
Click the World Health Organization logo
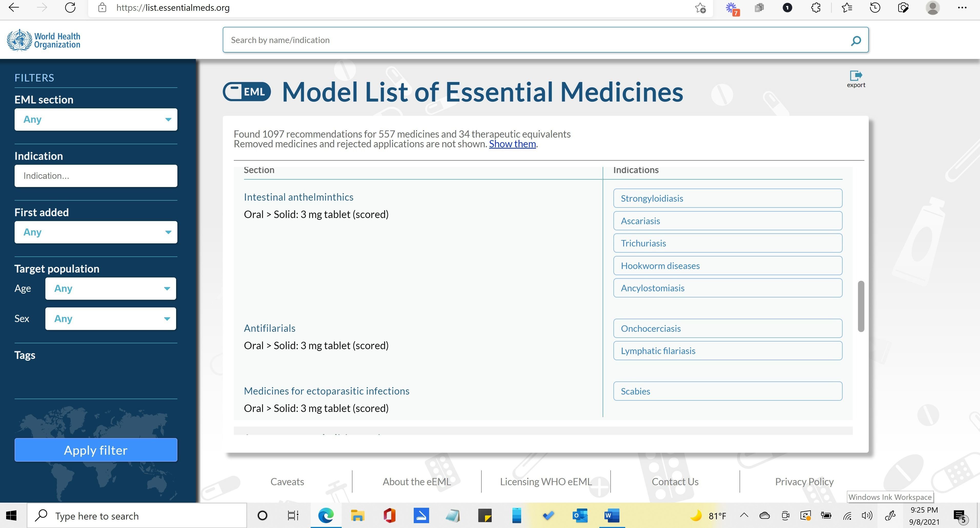(44, 40)
